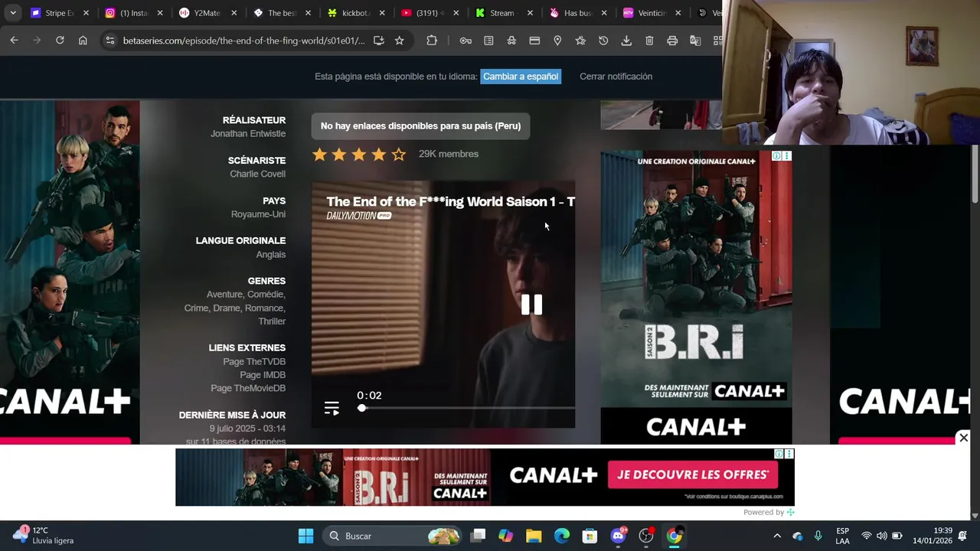980x551 pixels.
Task: Open the reading list toolbar icon
Action: [488, 41]
